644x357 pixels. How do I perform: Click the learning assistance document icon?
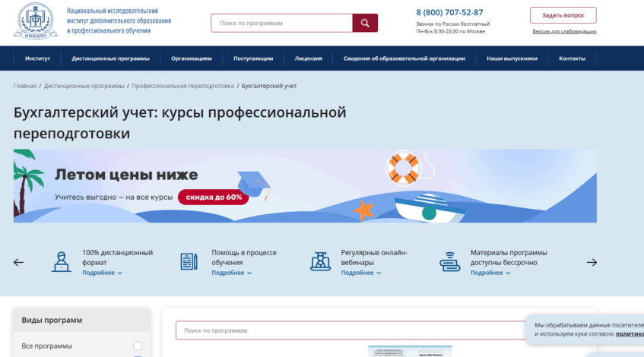(189, 261)
